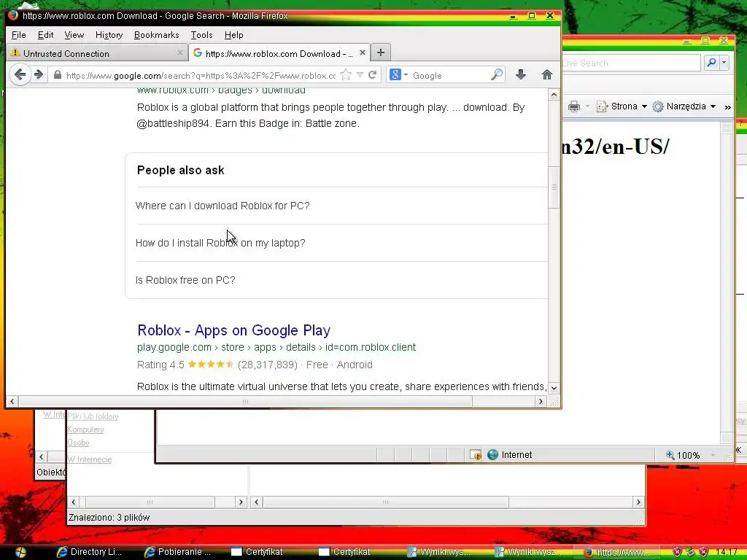The height and width of the screenshot is (560, 747).
Task: Open URL history dropdown arrow in Firefox
Action: point(360,75)
